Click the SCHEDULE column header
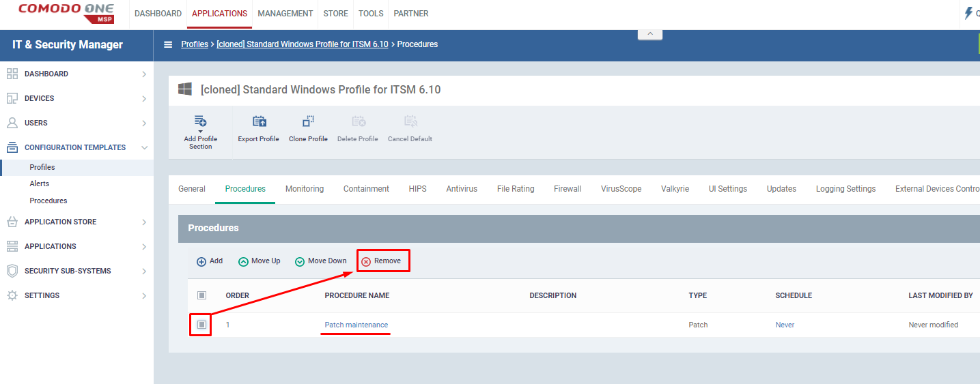 (794, 295)
